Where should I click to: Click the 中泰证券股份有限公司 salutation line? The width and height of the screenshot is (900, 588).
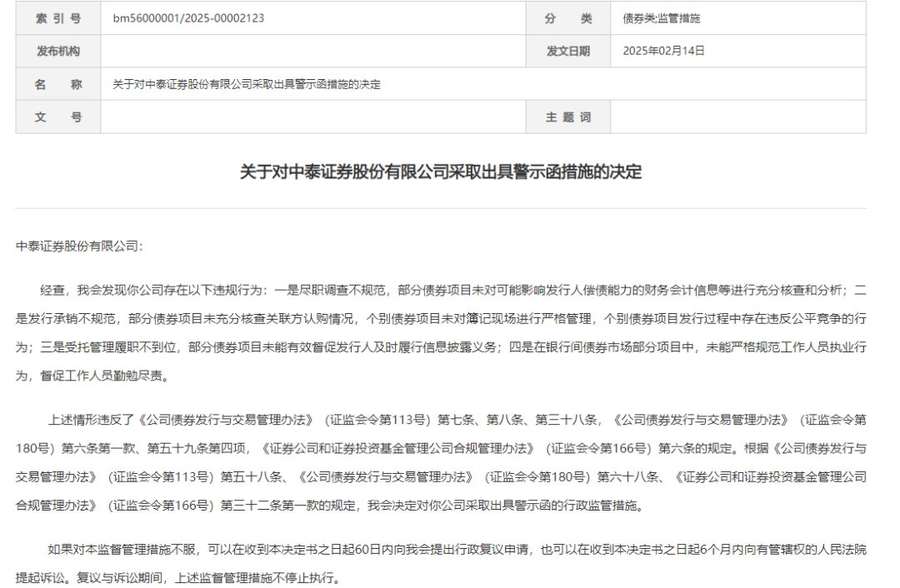[80, 247]
